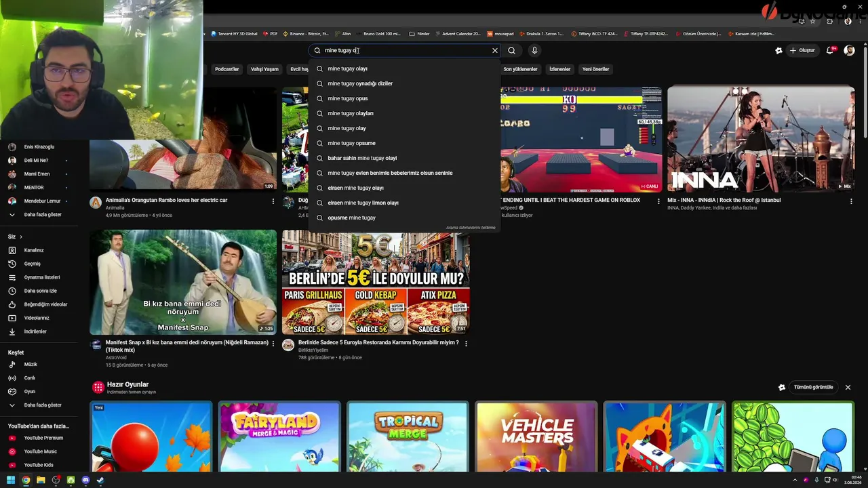Choose suggestion 'opusme mine tugay'
Viewport: 868px width, 488px height.
(x=404, y=218)
